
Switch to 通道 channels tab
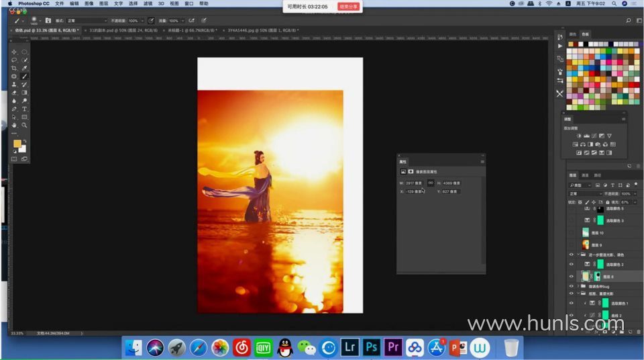point(585,175)
